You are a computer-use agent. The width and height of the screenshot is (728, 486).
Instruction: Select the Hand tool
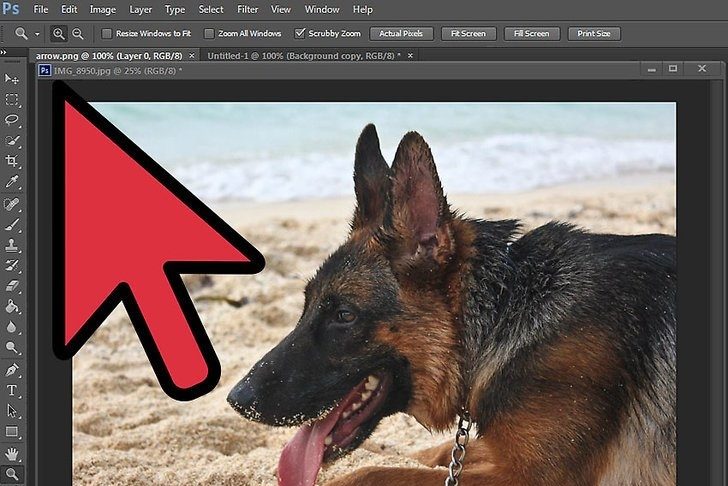point(12,453)
